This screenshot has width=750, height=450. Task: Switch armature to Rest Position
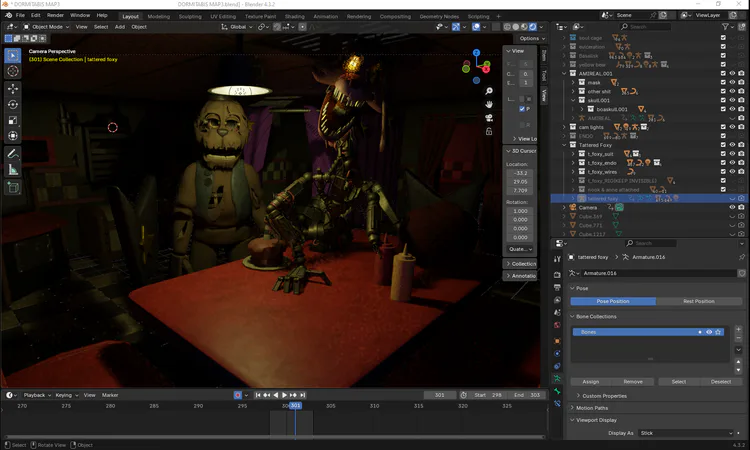click(x=699, y=301)
